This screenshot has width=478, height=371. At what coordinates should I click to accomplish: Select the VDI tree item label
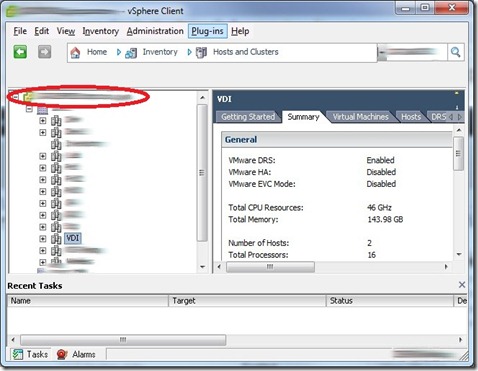(73, 238)
